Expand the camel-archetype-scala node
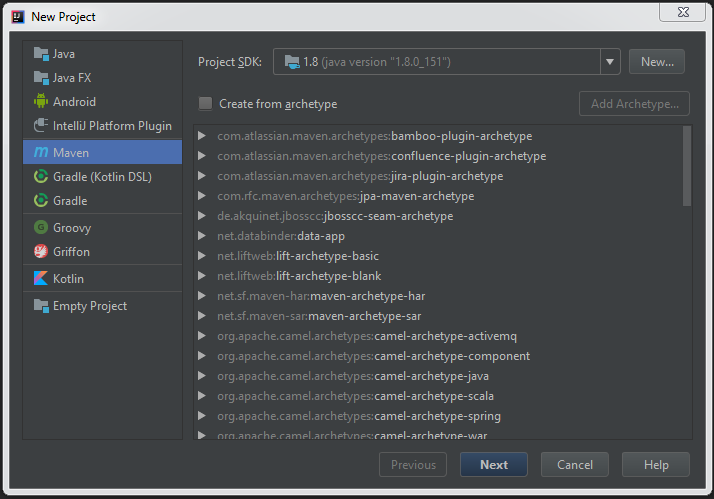Screen dimensions: 714x499 point(202,396)
